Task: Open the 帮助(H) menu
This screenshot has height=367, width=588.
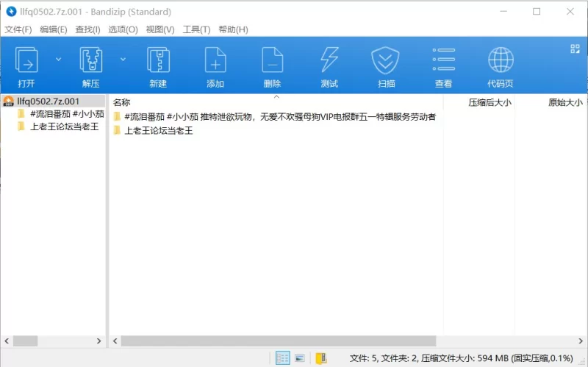Action: (233, 29)
